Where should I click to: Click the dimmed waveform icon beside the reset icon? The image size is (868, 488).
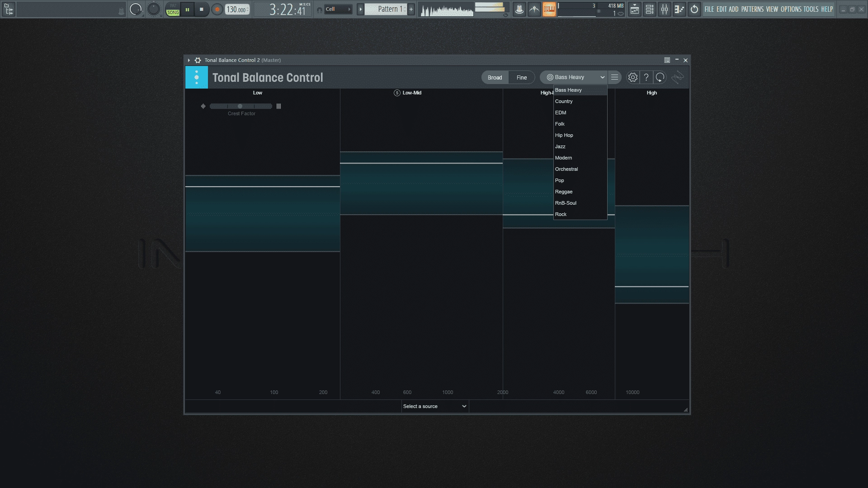tap(677, 77)
